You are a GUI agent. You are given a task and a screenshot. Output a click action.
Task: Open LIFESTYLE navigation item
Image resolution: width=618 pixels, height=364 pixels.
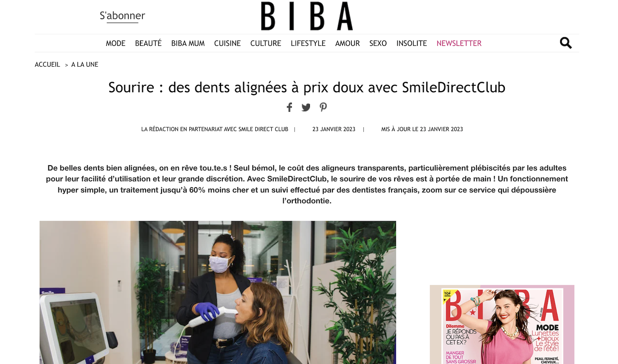pyautogui.click(x=308, y=43)
